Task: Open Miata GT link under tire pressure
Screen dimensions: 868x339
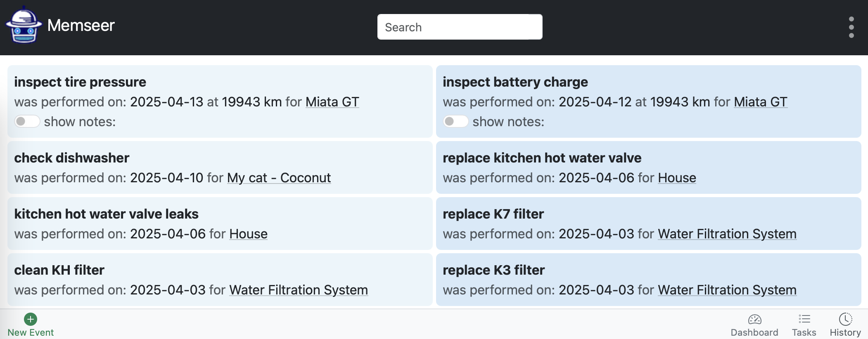Action: pos(332,102)
